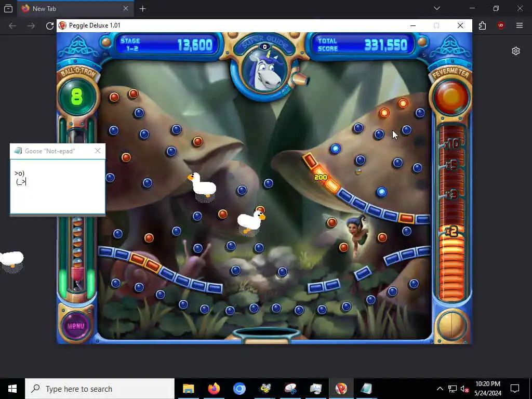The height and width of the screenshot is (399, 532).
Task: Click the Peggle Deluxe title bar icon
Action: click(62, 25)
